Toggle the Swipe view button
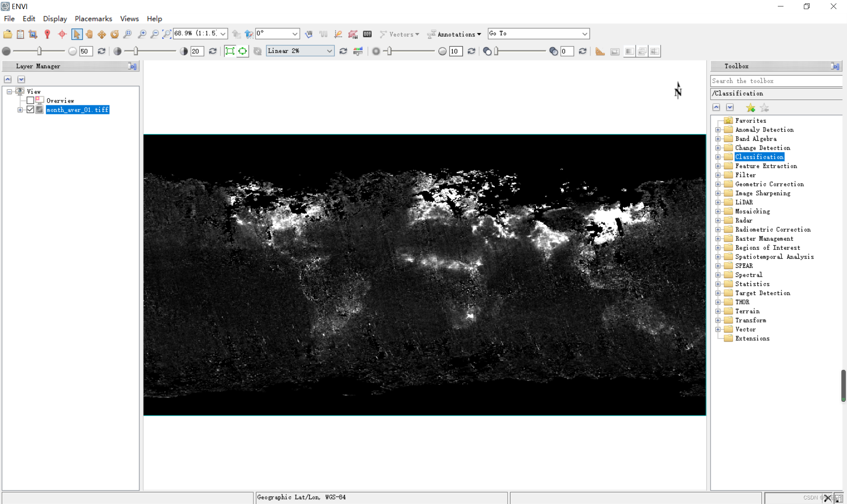Viewport: 847px width, 504px height. coord(655,51)
